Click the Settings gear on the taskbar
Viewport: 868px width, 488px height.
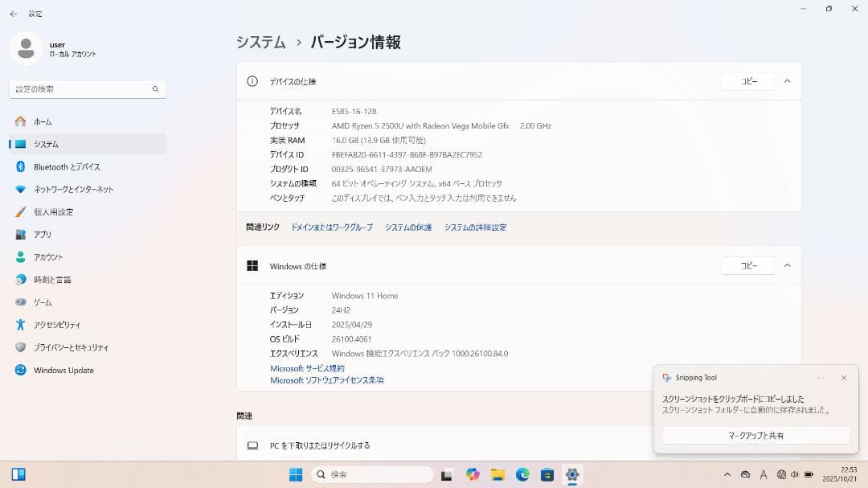point(572,474)
